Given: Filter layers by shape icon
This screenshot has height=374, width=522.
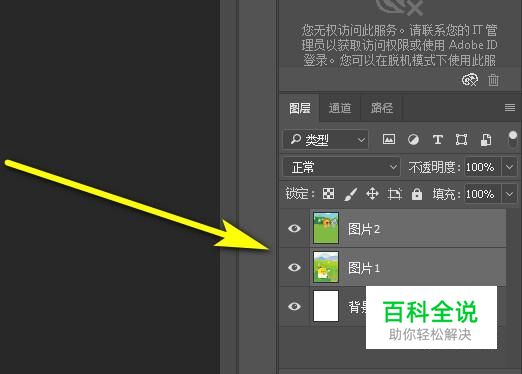Looking at the screenshot, I should tap(461, 139).
